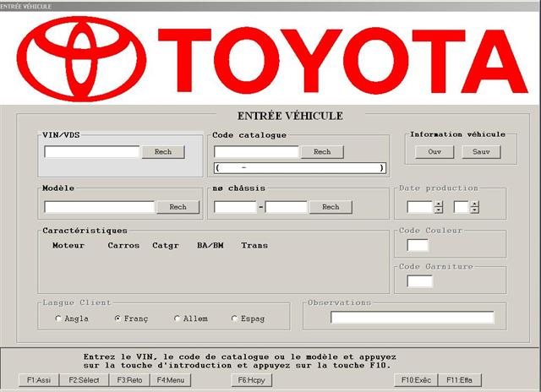This screenshot has width=541, height=392.
Task: Click Rech button beside Code catalogue field
Action: click(322, 152)
